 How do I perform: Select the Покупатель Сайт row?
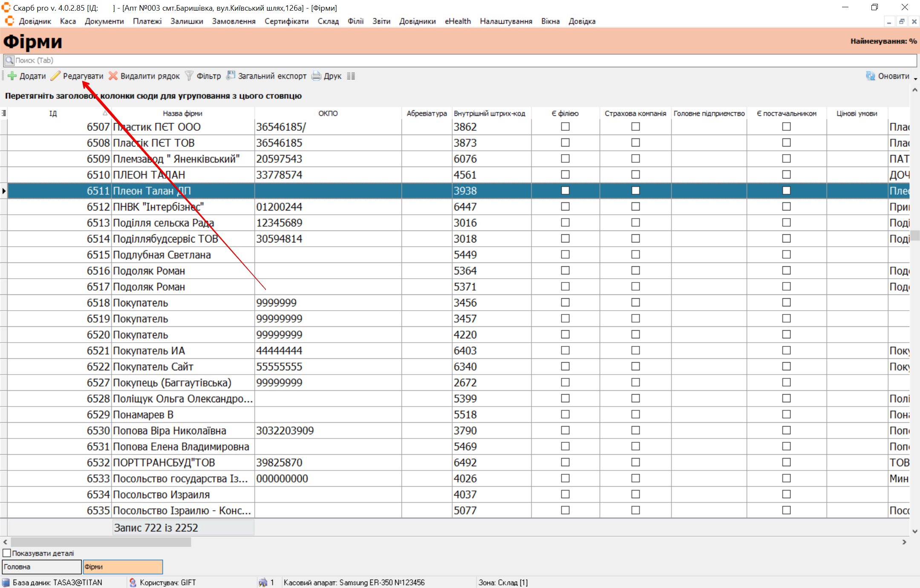click(153, 366)
